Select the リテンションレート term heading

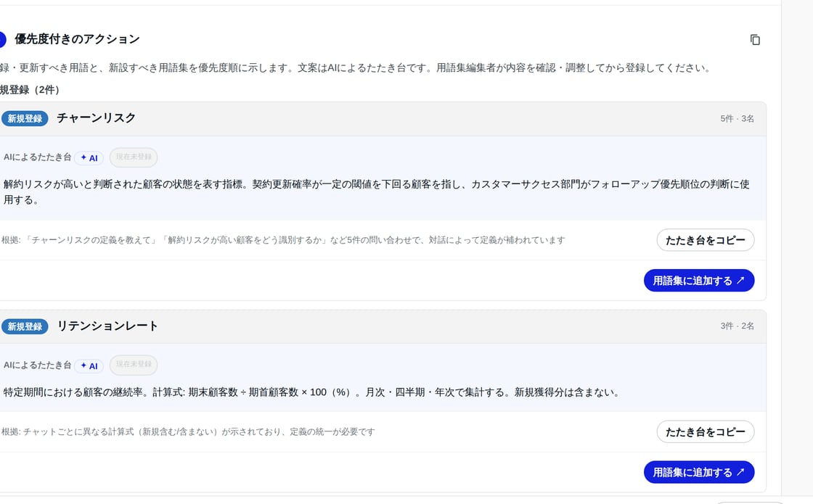coord(107,326)
